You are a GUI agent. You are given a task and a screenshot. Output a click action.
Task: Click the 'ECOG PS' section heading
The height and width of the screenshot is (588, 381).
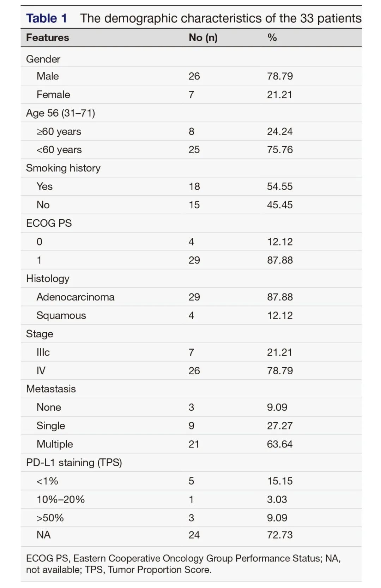(x=49, y=223)
